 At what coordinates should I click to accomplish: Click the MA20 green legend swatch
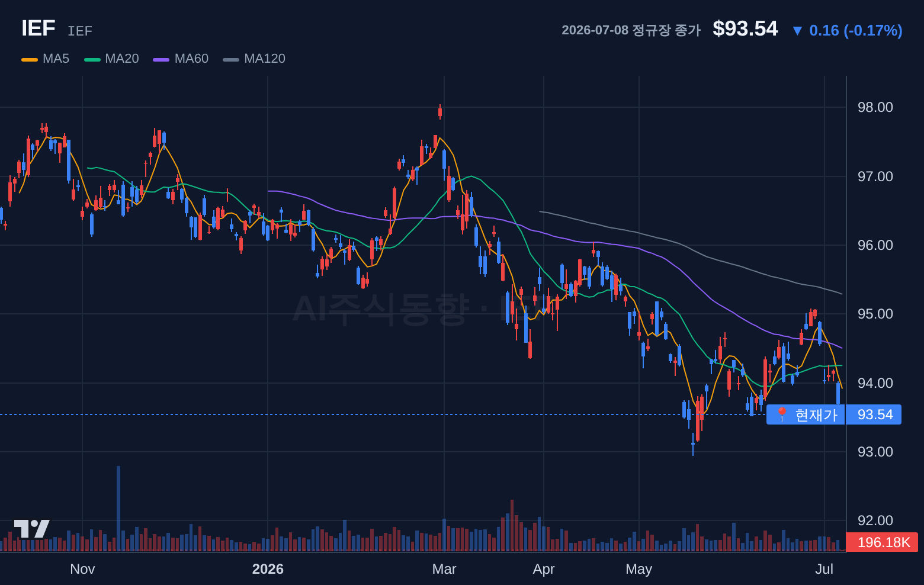pyautogui.click(x=92, y=59)
